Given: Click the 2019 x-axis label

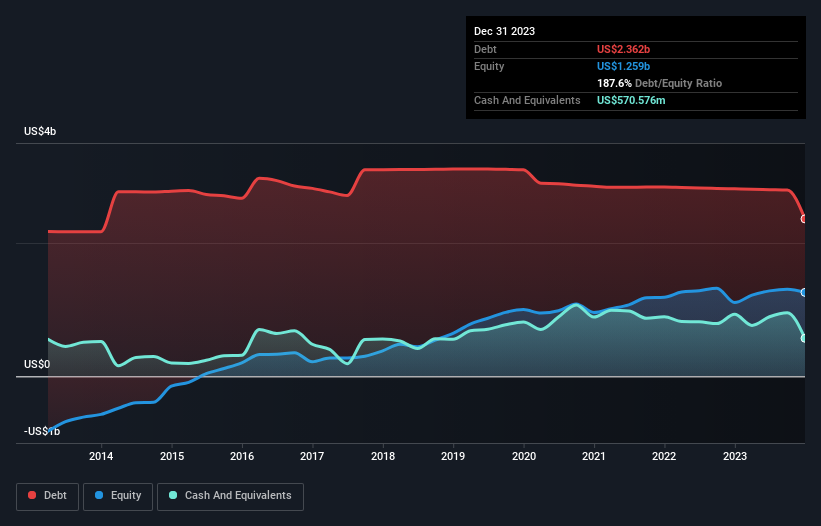Looking at the screenshot, I should coord(453,456).
